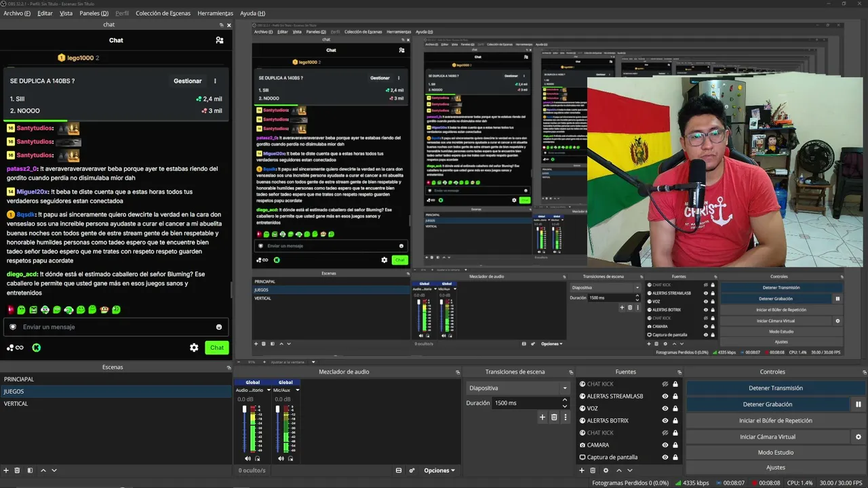
Task: Open scene filters icon in Escenas toolbar
Action: pyautogui.click(x=30, y=470)
